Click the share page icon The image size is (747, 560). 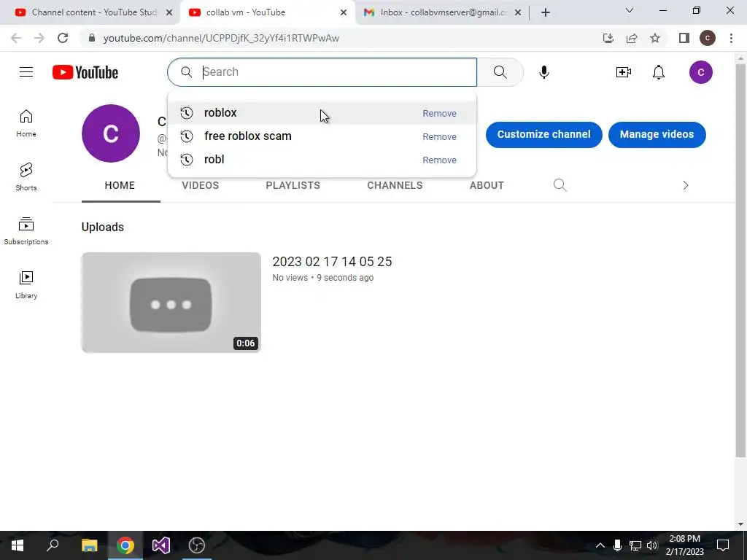coord(632,38)
